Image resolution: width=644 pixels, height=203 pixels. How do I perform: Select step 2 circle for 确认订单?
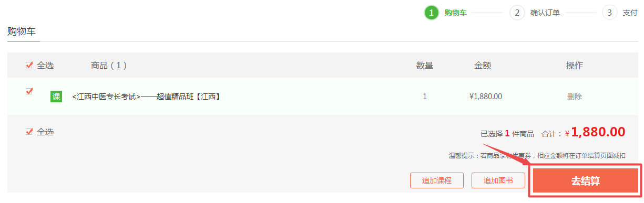pos(517,13)
